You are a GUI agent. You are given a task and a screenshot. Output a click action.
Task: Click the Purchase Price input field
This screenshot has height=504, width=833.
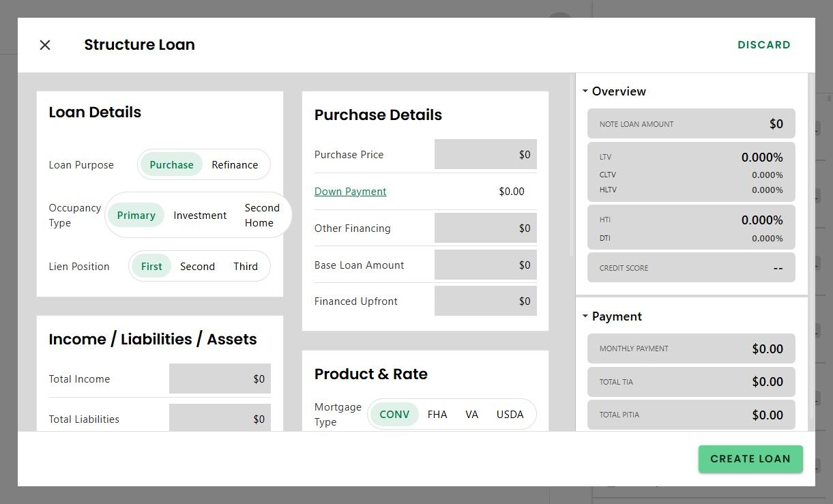[x=486, y=155]
